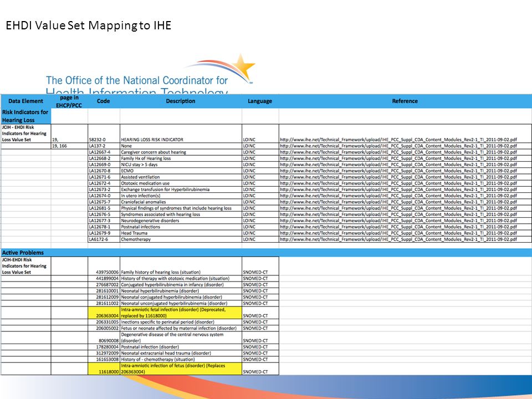Select the 'Reference' column header
This screenshot has height=399, width=532.
405,101
